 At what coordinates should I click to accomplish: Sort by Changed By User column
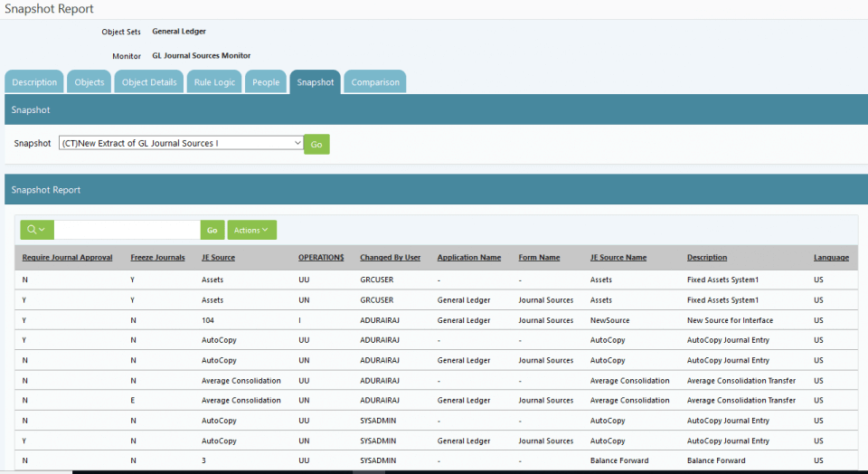point(390,258)
